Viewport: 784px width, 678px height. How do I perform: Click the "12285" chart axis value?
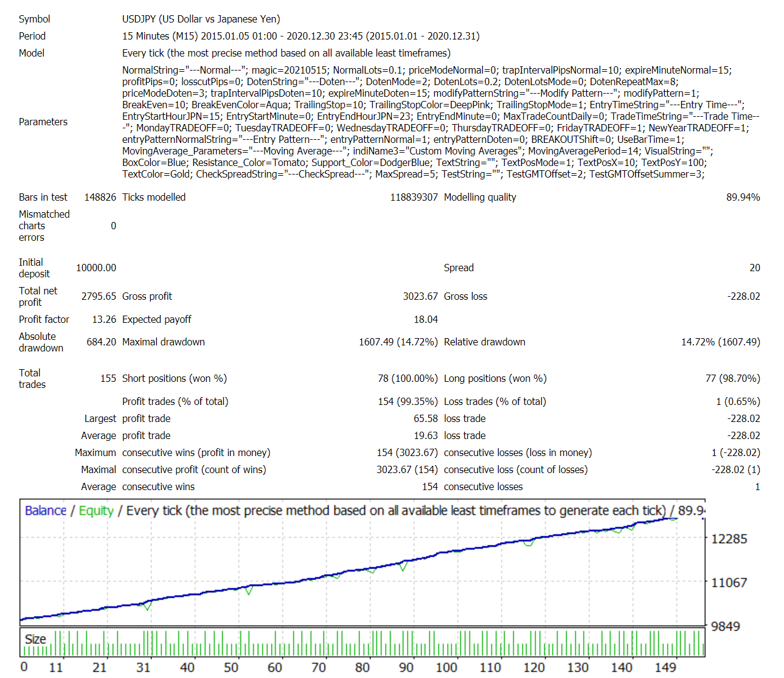coord(729,539)
